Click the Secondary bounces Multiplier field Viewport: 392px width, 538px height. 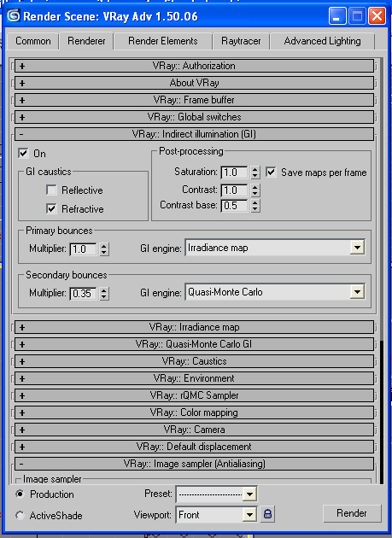coord(84,294)
